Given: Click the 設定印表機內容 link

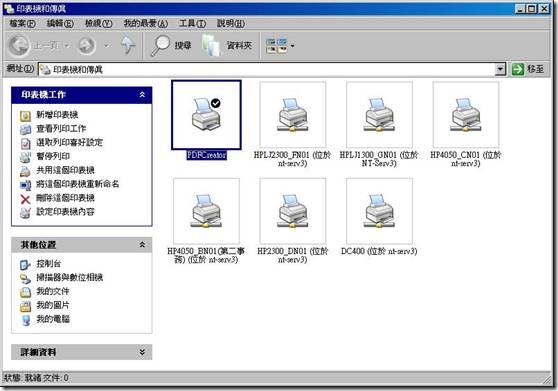Looking at the screenshot, I should [65, 212].
